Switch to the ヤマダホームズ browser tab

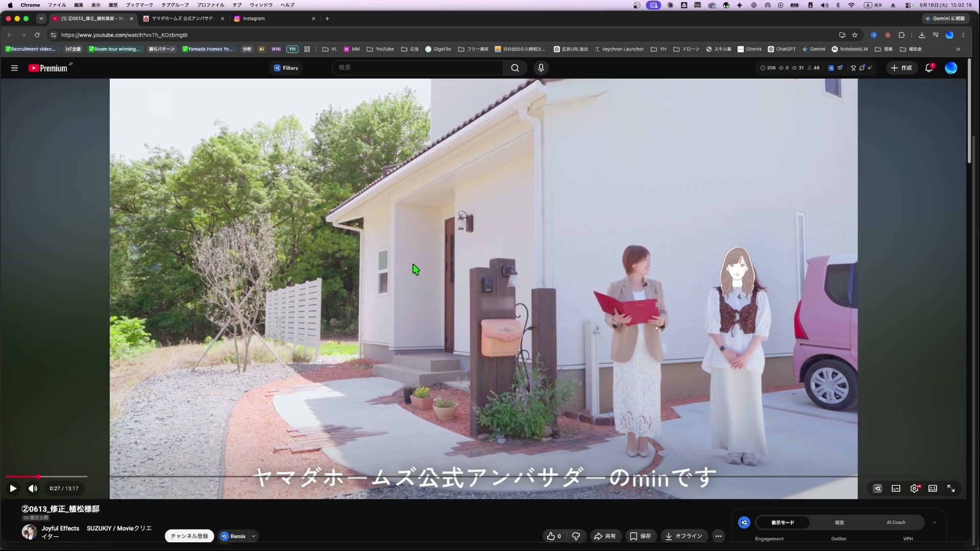184,18
